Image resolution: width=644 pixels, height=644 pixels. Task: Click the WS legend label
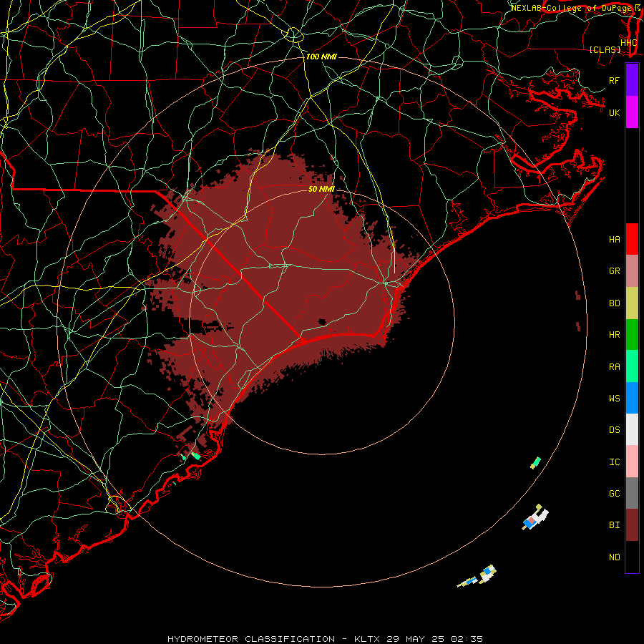pos(615,398)
